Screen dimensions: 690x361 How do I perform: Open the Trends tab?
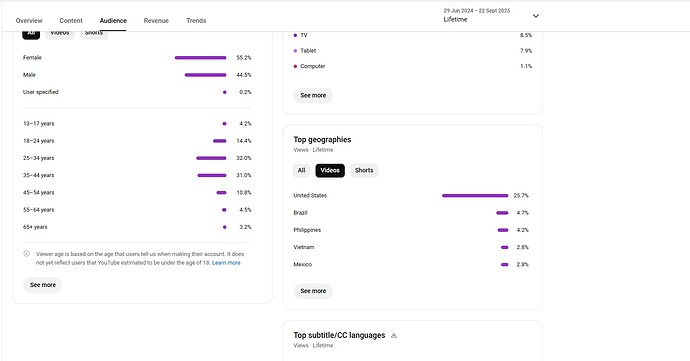[x=196, y=21]
